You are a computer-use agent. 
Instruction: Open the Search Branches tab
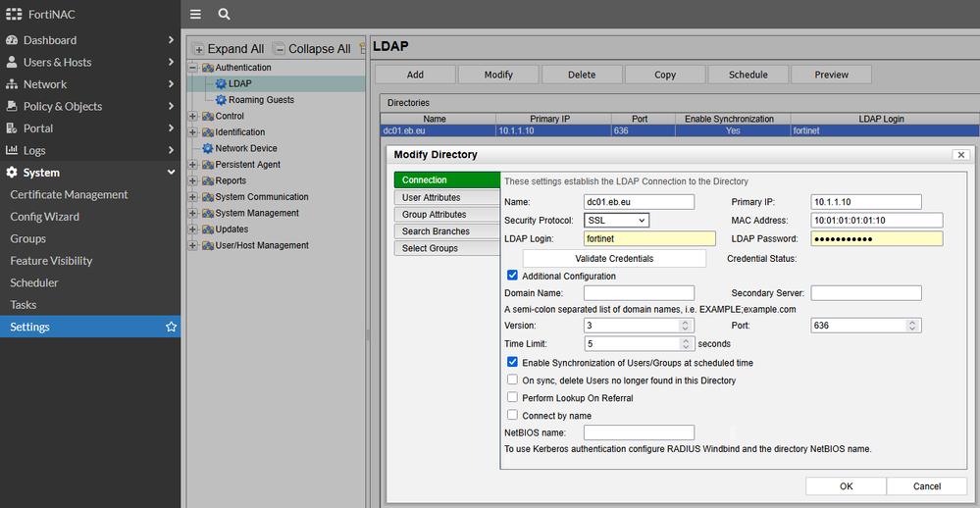coord(436,231)
